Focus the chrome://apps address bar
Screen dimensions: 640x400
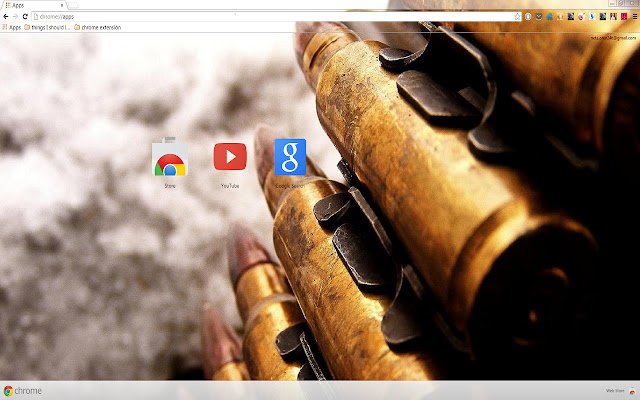[276, 16]
